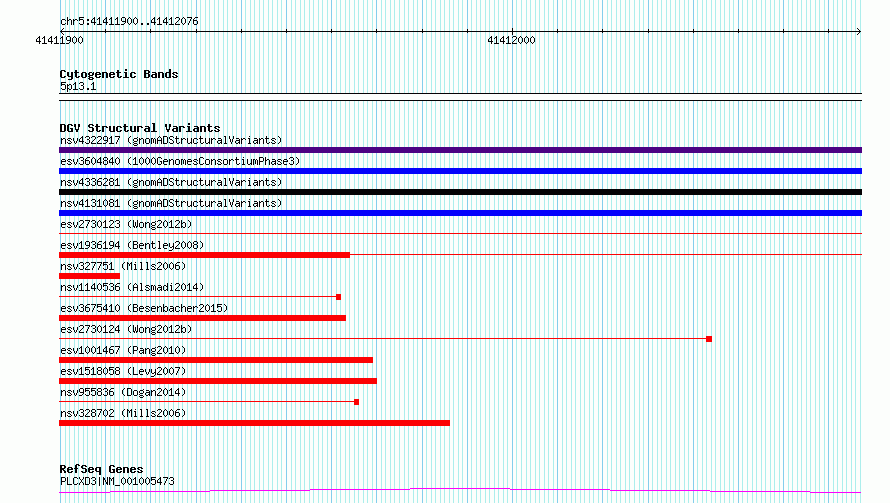Open the 5p13.1 band label
Viewport: 890px width, 503px height.
tap(78, 86)
